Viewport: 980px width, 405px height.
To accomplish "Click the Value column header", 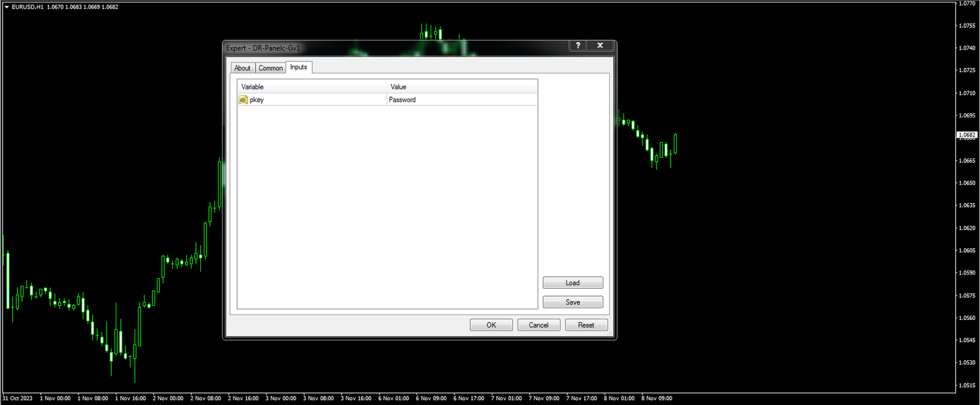I will click(462, 87).
